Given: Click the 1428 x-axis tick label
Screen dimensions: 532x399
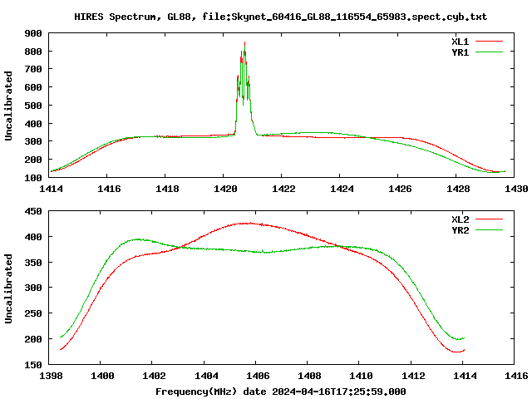Looking at the screenshot, I should point(458,189).
